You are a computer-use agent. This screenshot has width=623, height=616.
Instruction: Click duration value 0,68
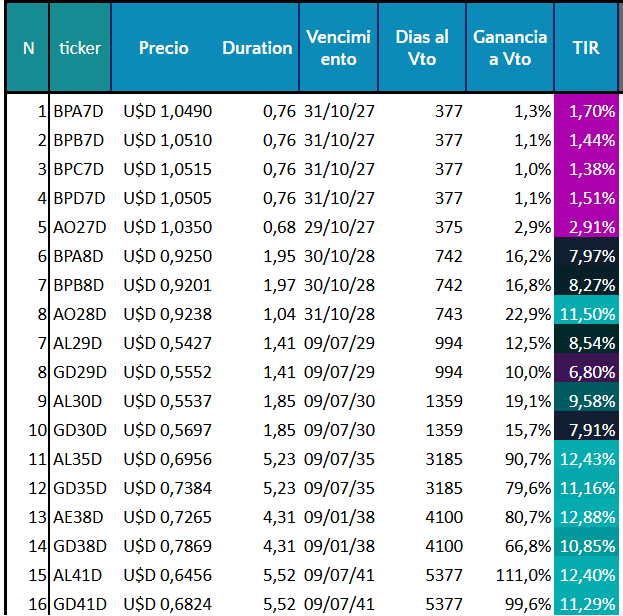pos(279,227)
